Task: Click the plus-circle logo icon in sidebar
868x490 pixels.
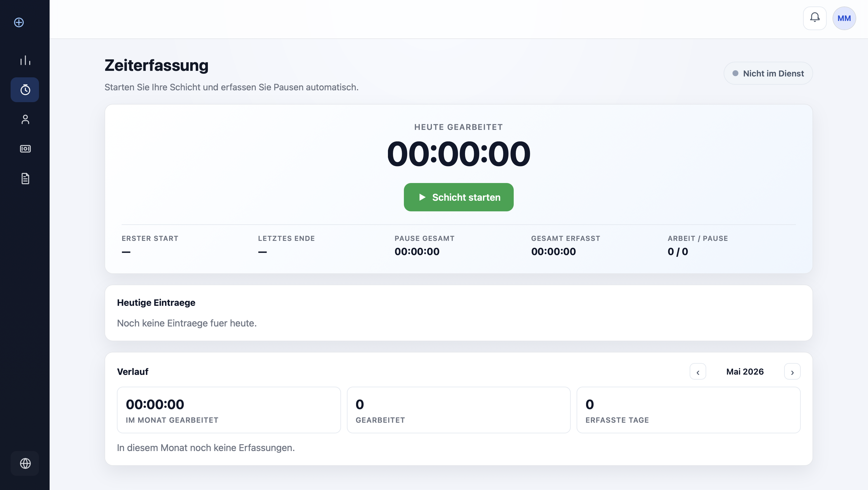Action: coord(19,22)
